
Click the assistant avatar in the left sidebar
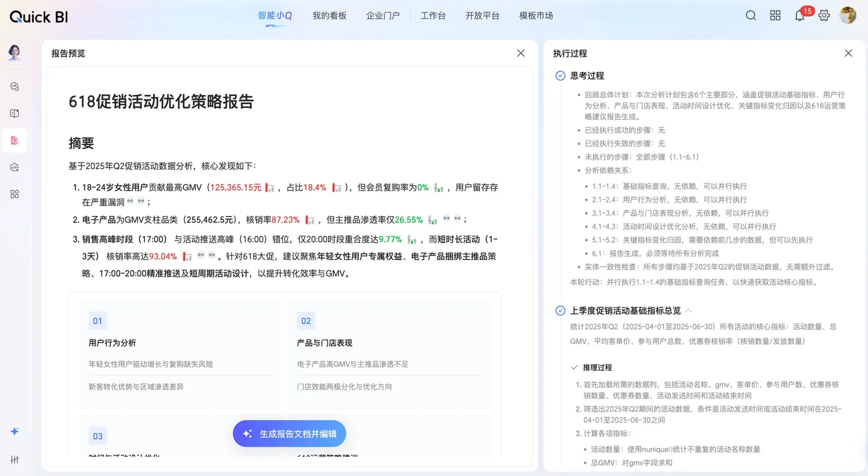(14, 53)
